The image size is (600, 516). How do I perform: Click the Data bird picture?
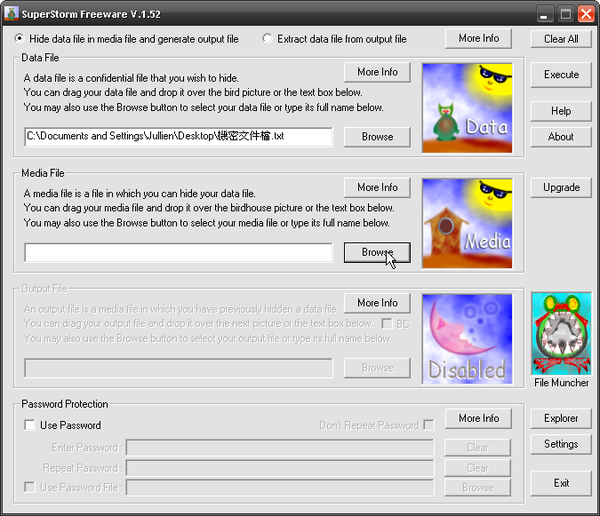click(x=467, y=108)
